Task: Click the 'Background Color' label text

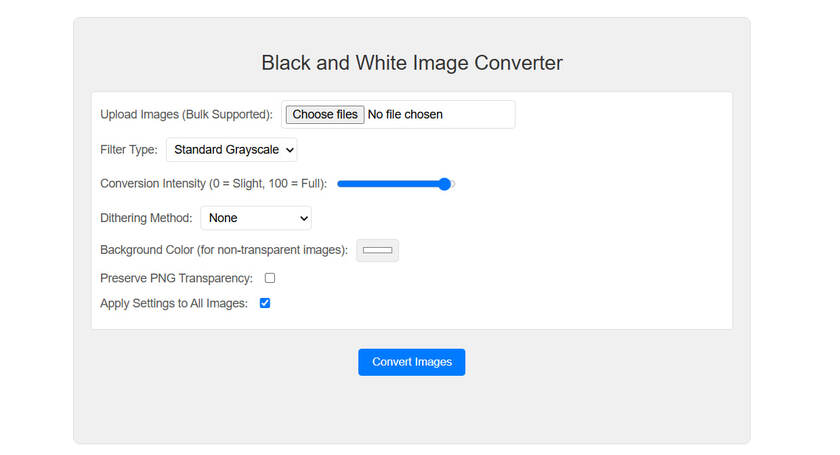Action: coord(224,250)
